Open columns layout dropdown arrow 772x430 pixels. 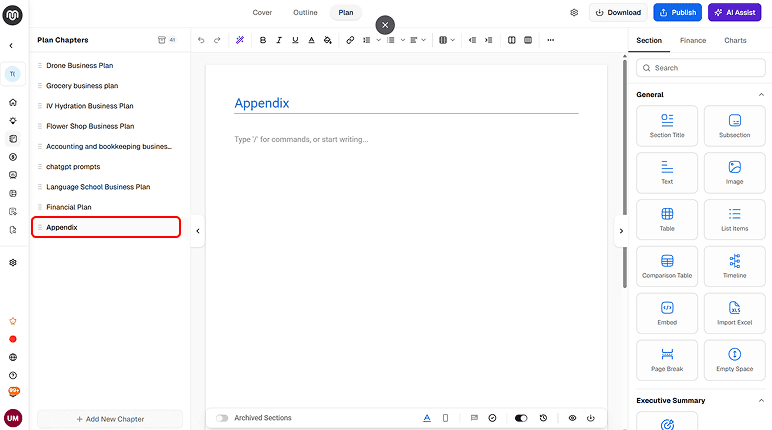[x=452, y=40]
